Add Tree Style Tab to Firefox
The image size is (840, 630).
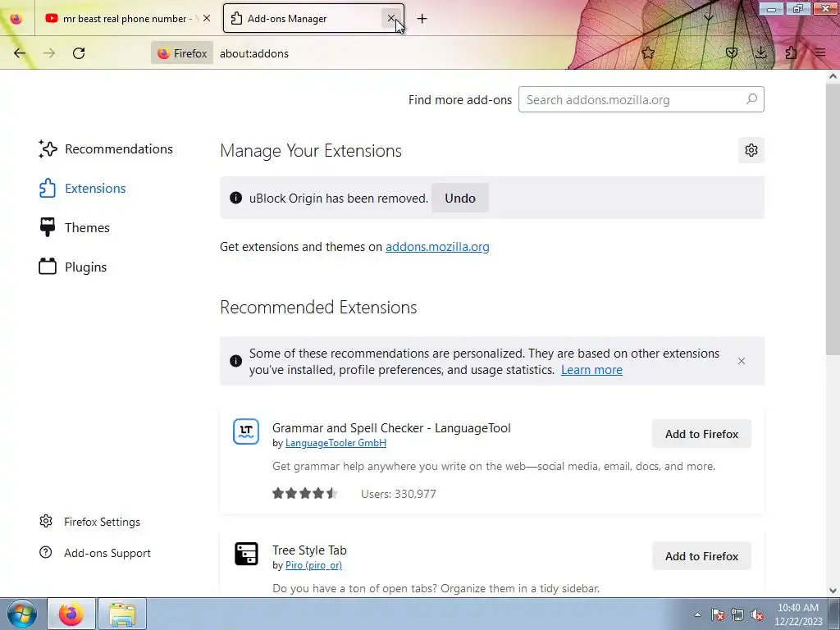click(702, 556)
